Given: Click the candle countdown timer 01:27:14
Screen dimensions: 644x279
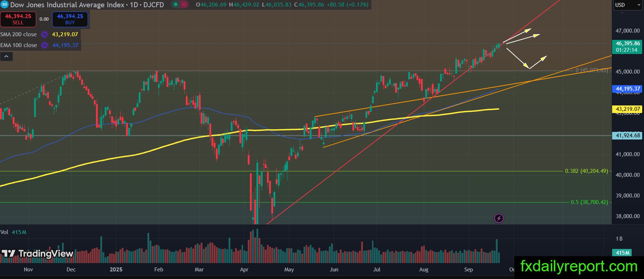Looking at the screenshot, I should tap(627, 50).
